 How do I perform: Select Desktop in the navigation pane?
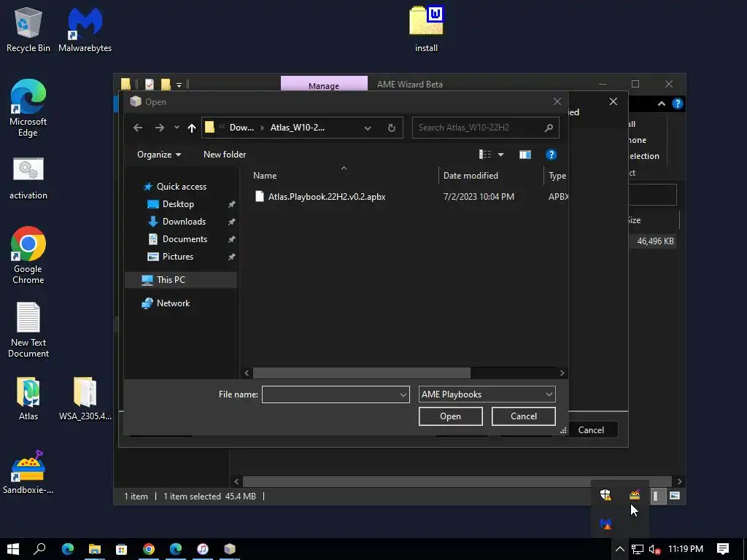tap(178, 204)
